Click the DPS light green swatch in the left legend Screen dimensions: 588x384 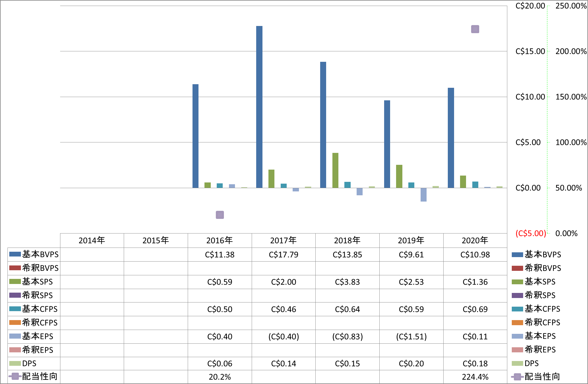coord(15,363)
